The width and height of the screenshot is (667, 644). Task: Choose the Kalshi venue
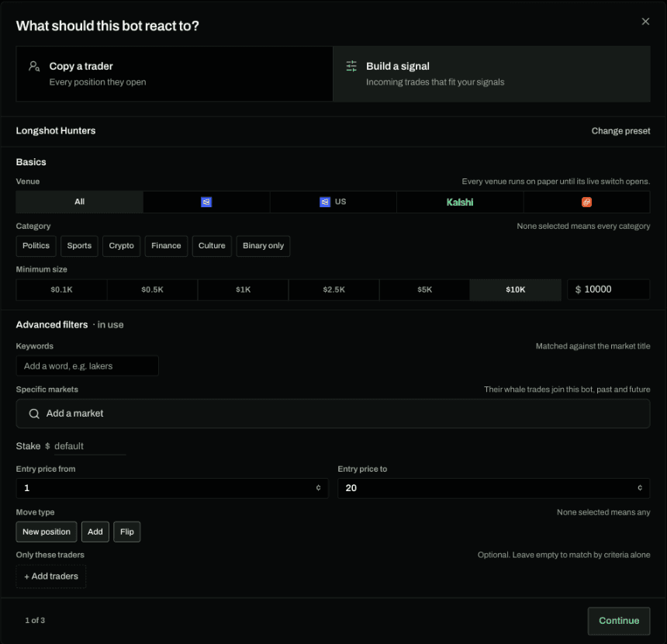coord(460,202)
